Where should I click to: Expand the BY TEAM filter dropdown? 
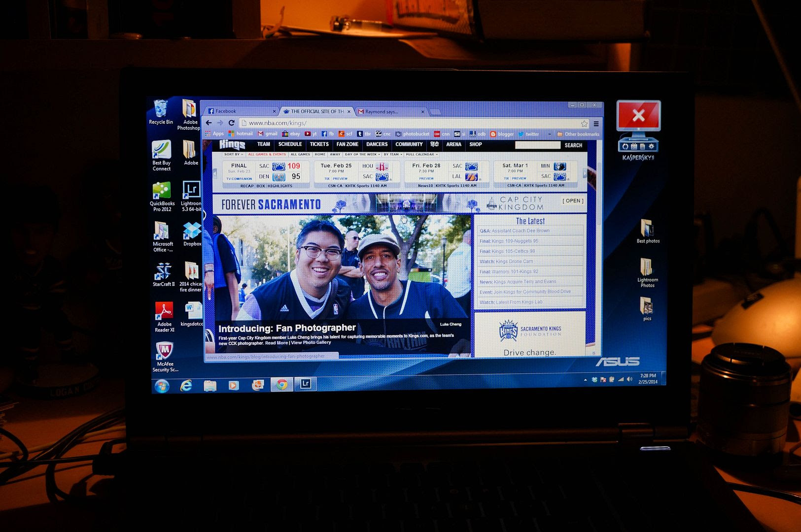coord(393,154)
